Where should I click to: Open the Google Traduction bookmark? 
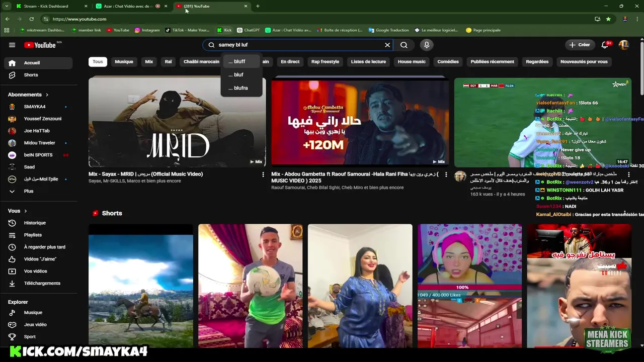tap(389, 30)
